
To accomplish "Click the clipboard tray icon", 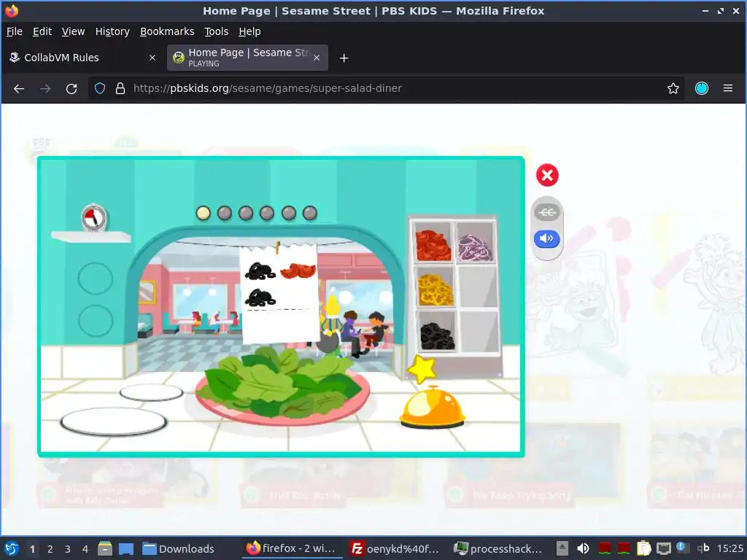I will coord(643,548).
